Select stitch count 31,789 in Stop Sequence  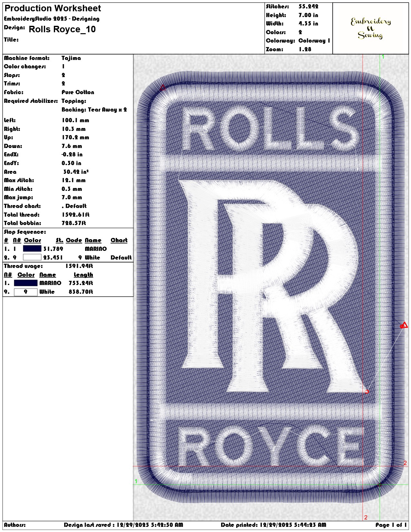pos(53,249)
